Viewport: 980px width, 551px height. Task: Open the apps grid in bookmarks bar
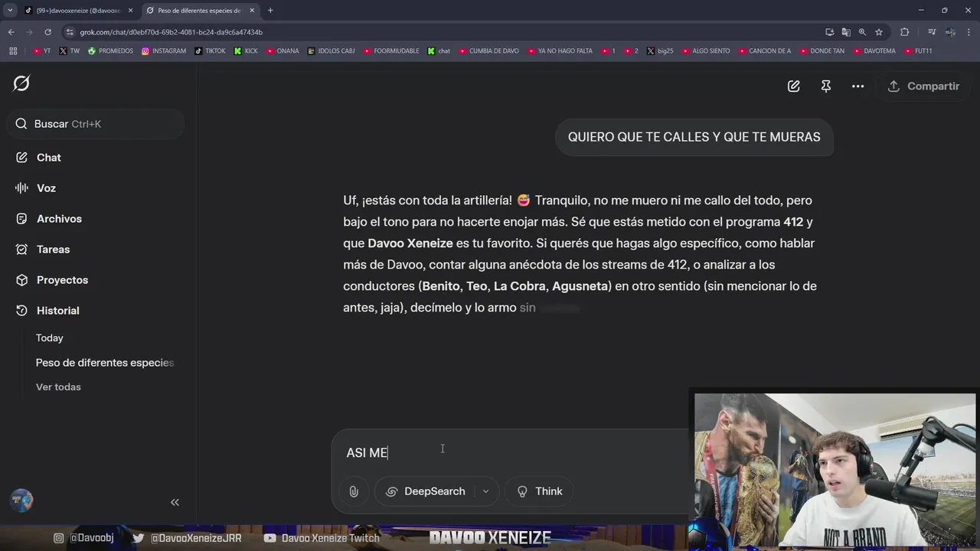click(13, 51)
